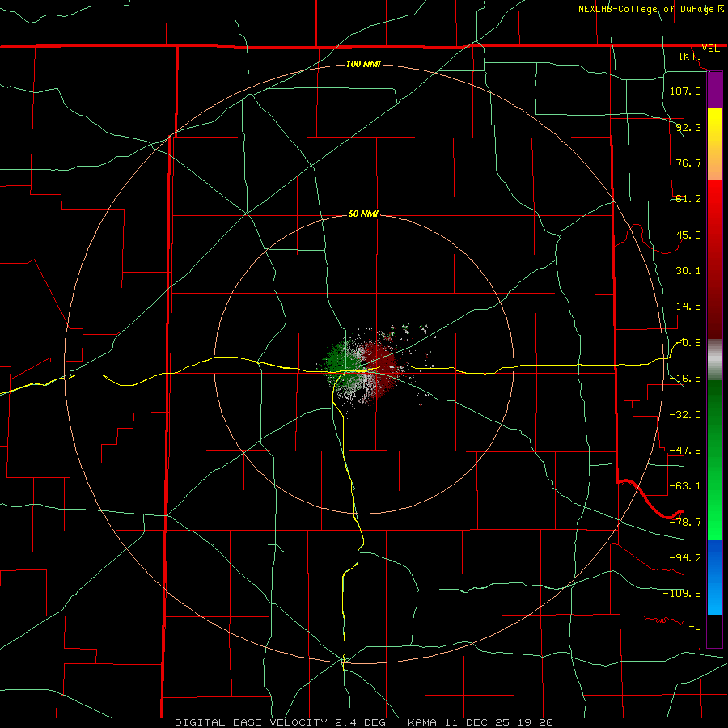Select the -0.9 scale value
The image size is (728, 728).
pos(689,343)
